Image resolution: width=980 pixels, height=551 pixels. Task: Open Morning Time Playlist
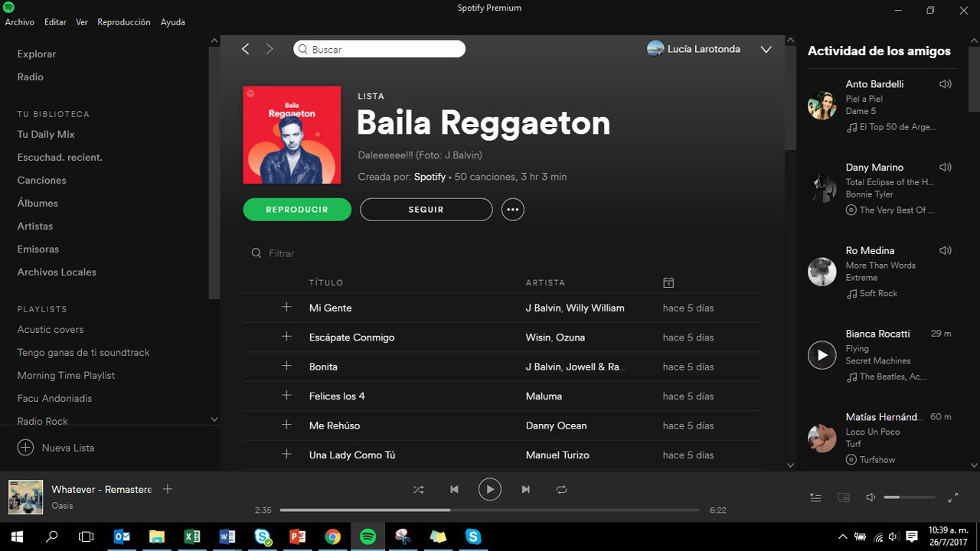(66, 375)
